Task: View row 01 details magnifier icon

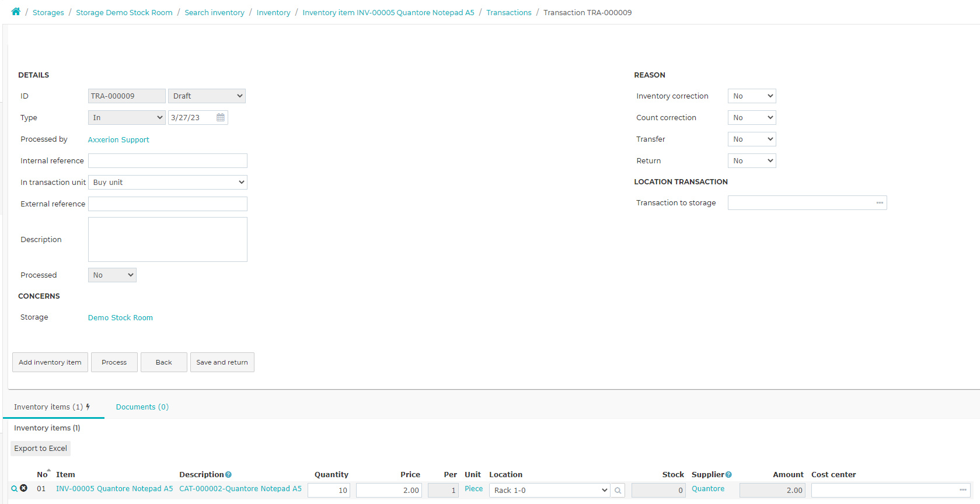Action: pyautogui.click(x=15, y=489)
